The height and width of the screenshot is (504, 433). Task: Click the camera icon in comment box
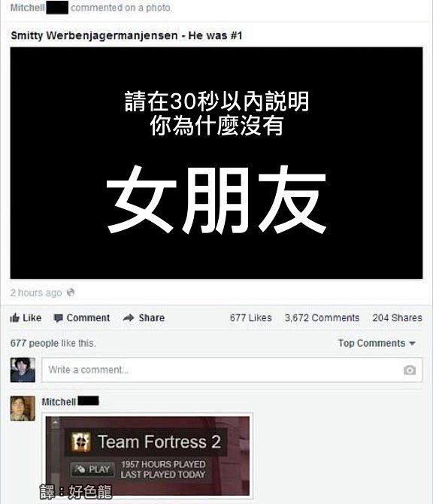(x=410, y=370)
